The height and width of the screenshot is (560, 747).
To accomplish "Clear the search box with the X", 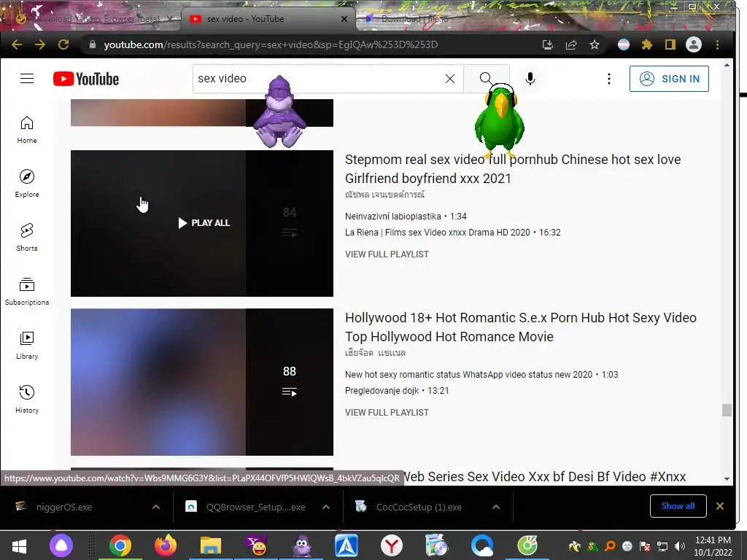I will click(450, 79).
